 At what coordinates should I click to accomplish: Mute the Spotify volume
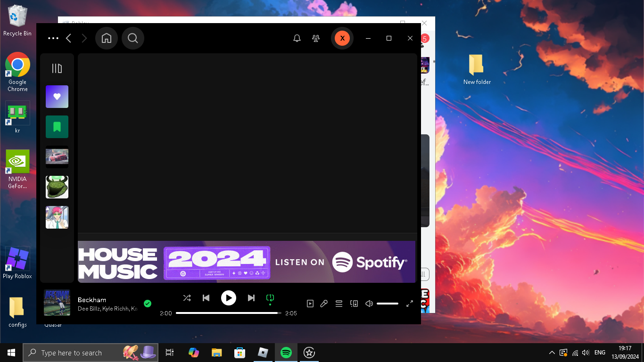[369, 304]
